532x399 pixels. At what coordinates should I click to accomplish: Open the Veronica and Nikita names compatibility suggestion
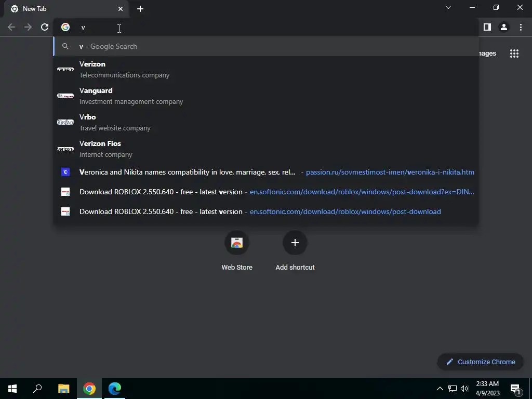[x=266, y=172]
